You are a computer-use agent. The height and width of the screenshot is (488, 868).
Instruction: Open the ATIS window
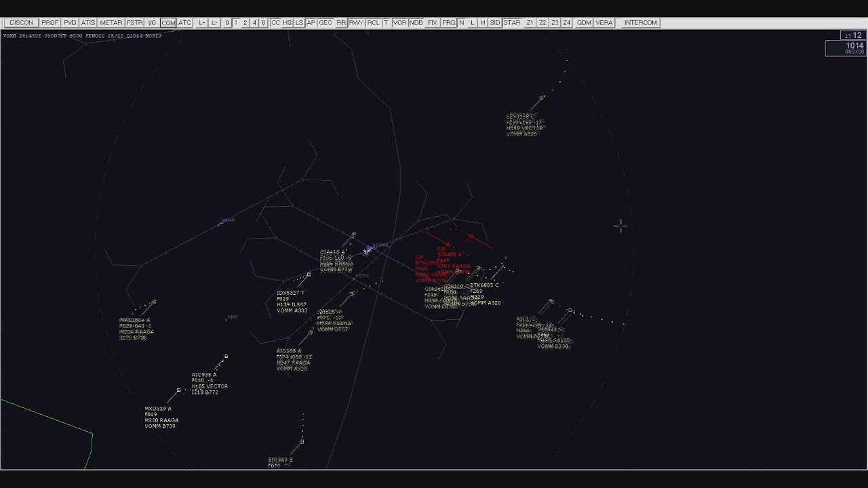88,23
